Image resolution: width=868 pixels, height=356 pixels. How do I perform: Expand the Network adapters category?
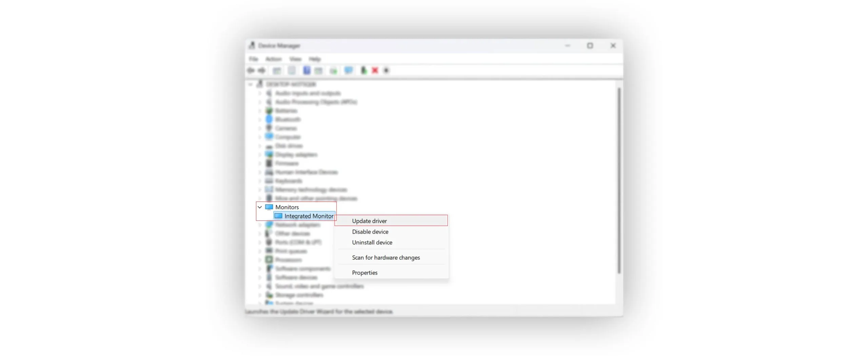[260, 225]
